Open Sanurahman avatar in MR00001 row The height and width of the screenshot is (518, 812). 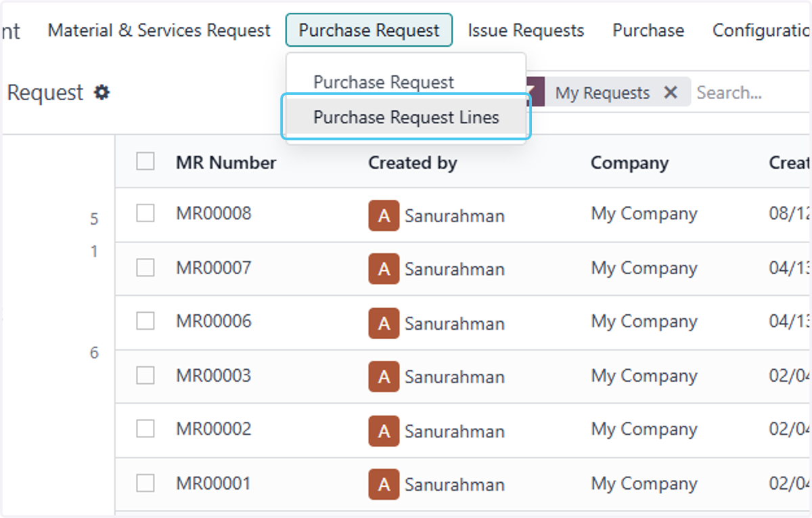coord(384,485)
